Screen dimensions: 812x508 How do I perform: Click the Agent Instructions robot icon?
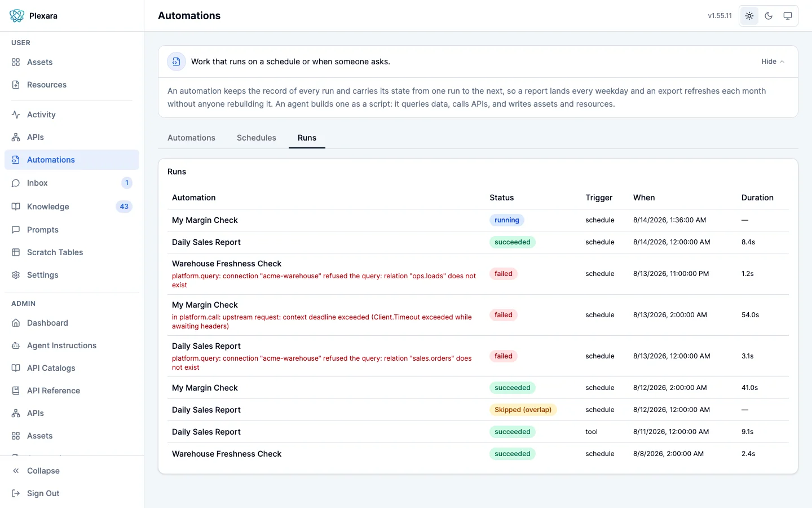pos(16,345)
